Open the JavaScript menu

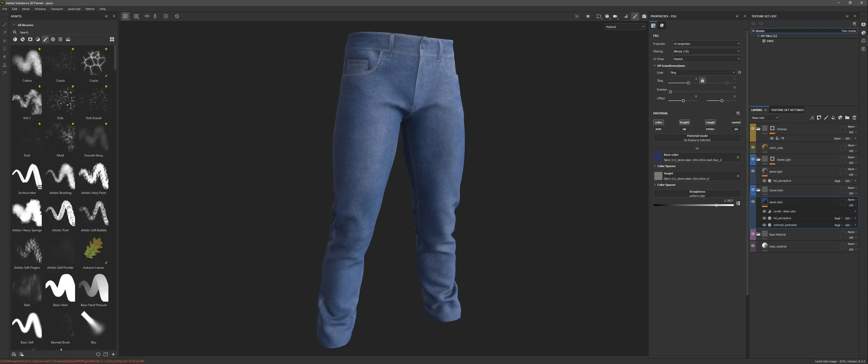[74, 9]
